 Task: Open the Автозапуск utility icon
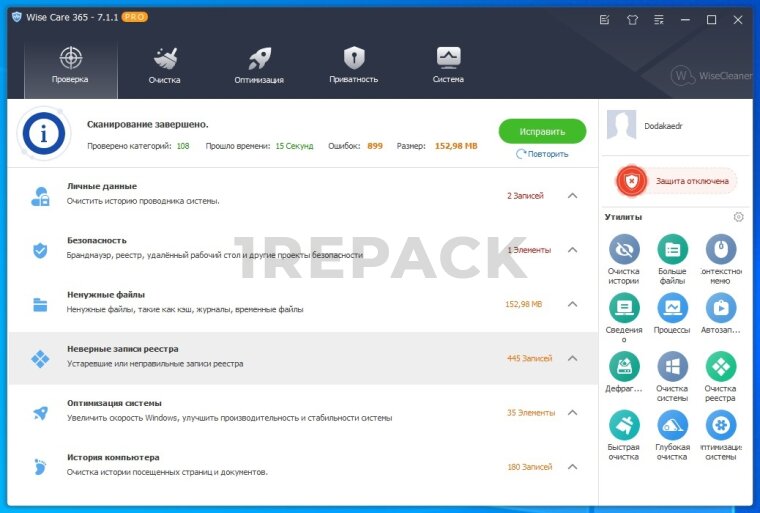tap(720, 308)
